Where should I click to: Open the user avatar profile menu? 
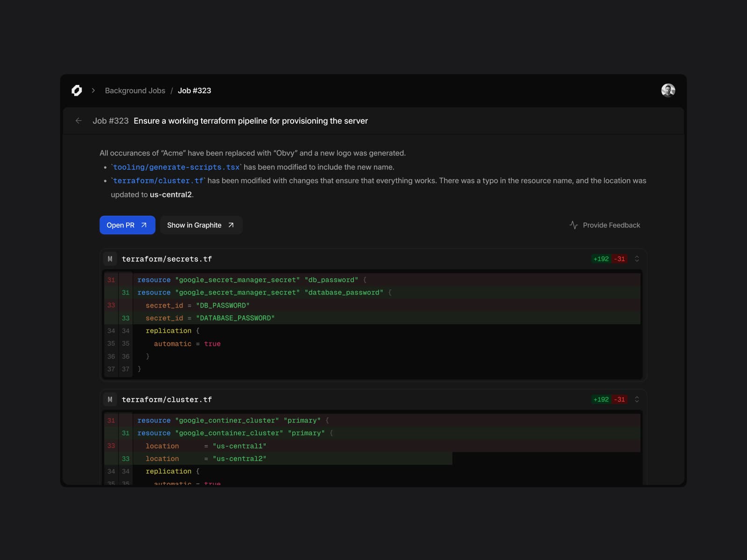668,91
